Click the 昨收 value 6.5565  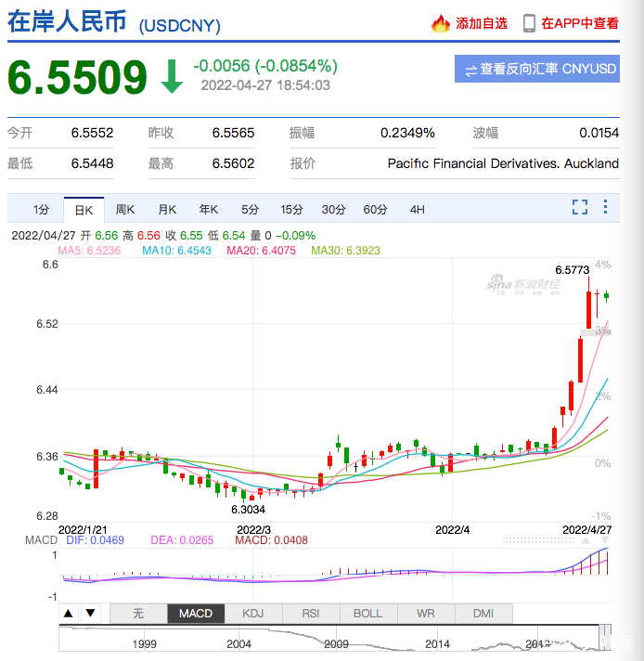pos(234,133)
